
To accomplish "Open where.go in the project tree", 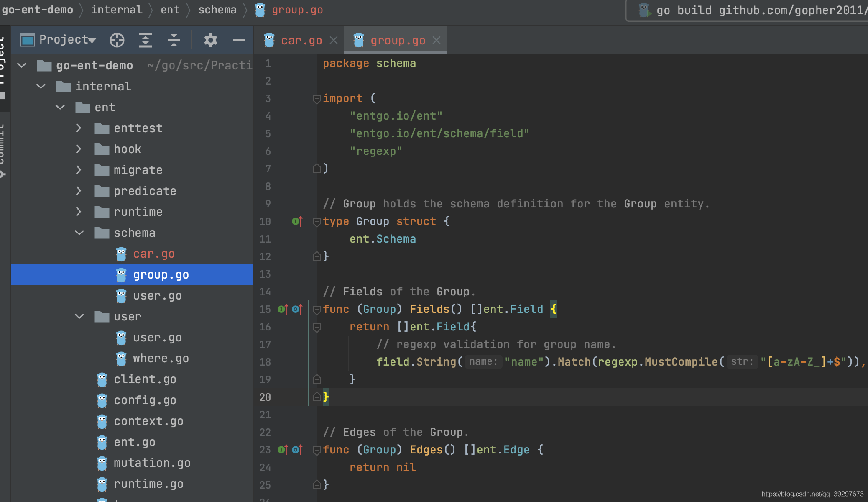I will 161,359.
